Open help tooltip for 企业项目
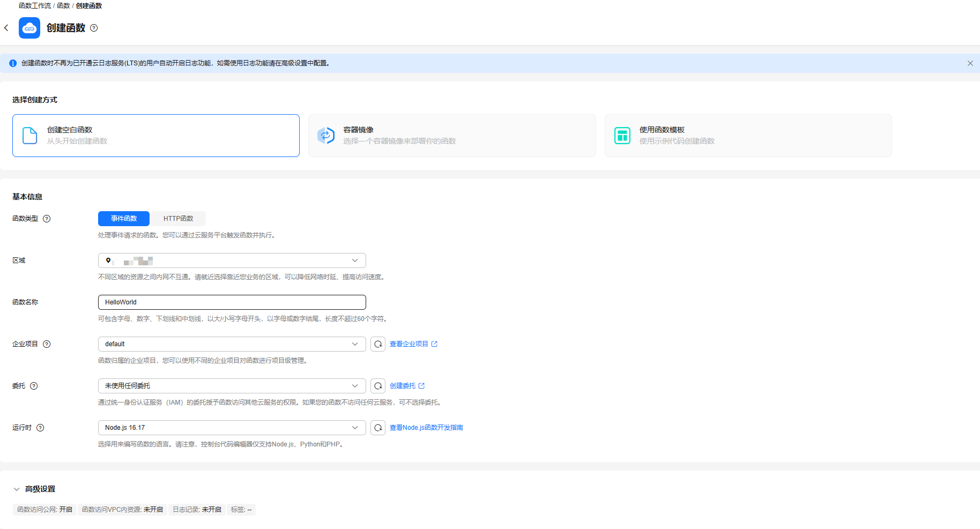980x529 pixels. (x=47, y=344)
